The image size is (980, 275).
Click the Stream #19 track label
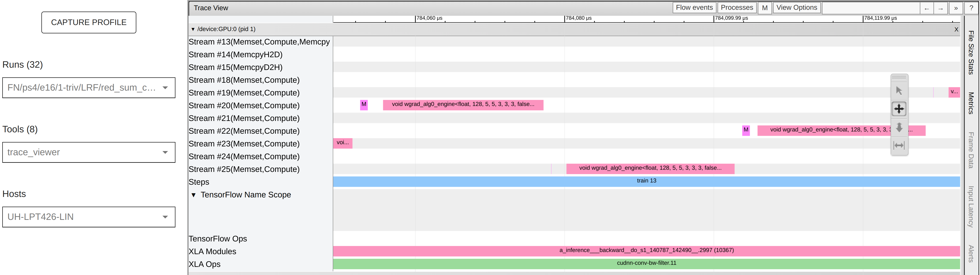[244, 93]
